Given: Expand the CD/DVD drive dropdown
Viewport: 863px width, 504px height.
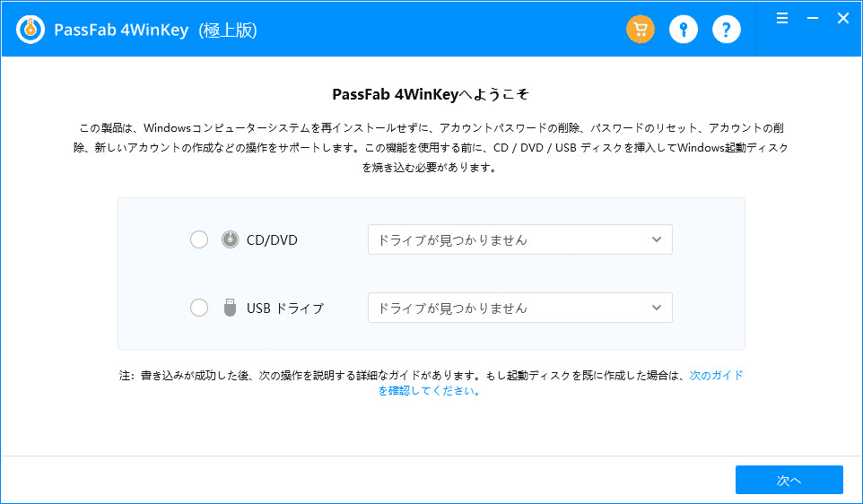Looking at the screenshot, I should 520,239.
